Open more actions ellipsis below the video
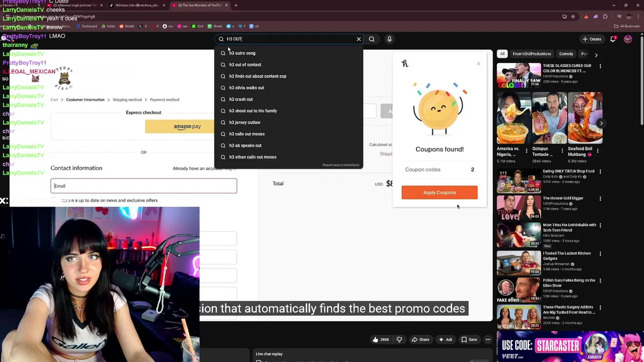 tap(488, 339)
